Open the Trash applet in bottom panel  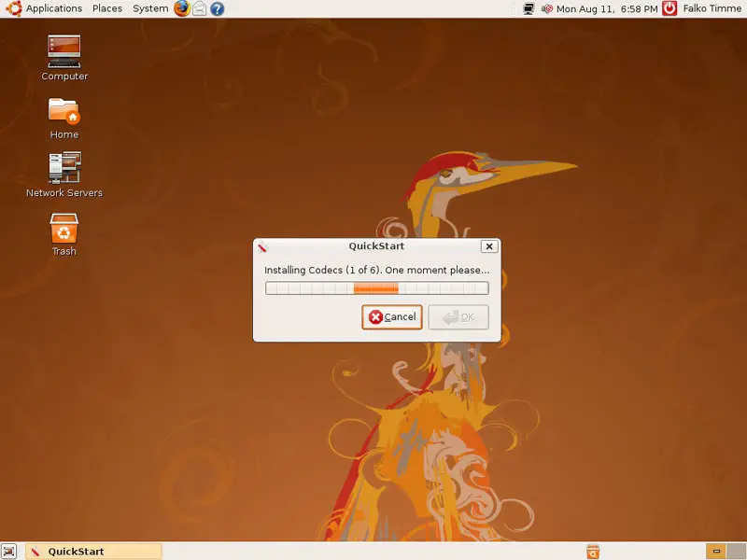593,552
